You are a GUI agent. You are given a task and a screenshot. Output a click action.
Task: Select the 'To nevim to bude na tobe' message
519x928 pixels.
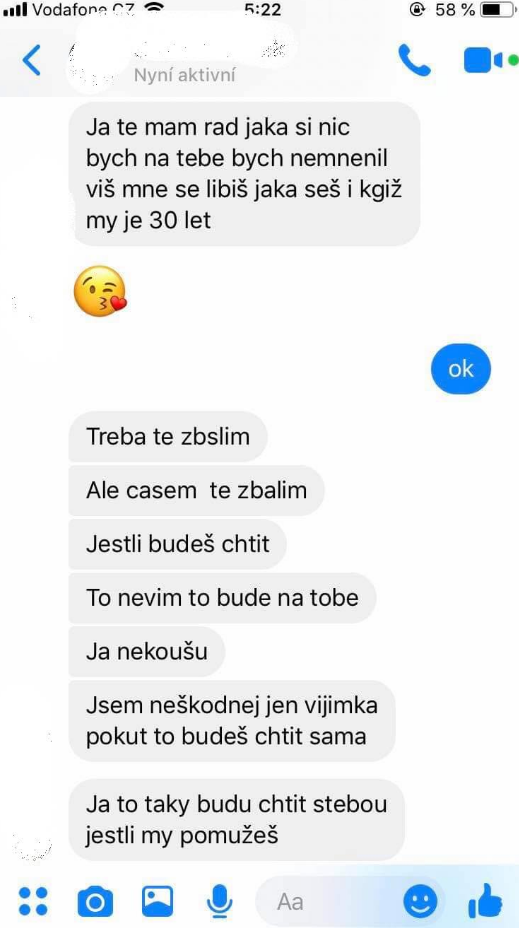tap(223, 598)
